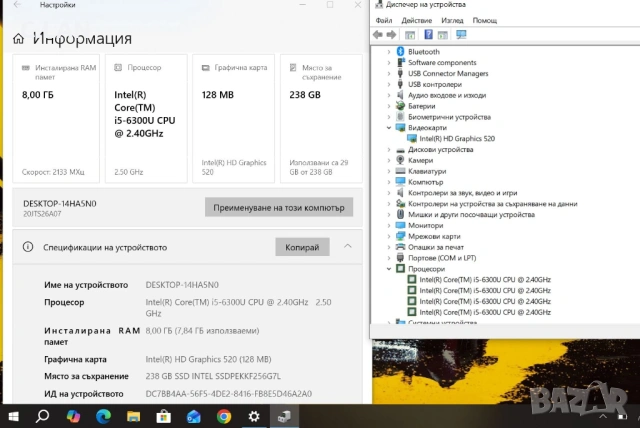The height and width of the screenshot is (428, 640).
Task: Click the Процесор info card
Action: 146,118
